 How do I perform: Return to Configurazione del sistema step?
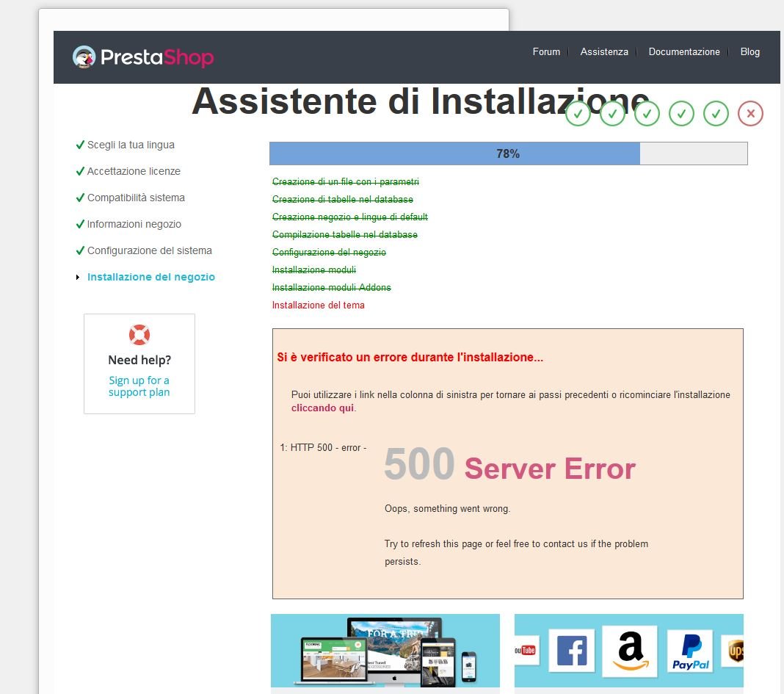point(150,250)
